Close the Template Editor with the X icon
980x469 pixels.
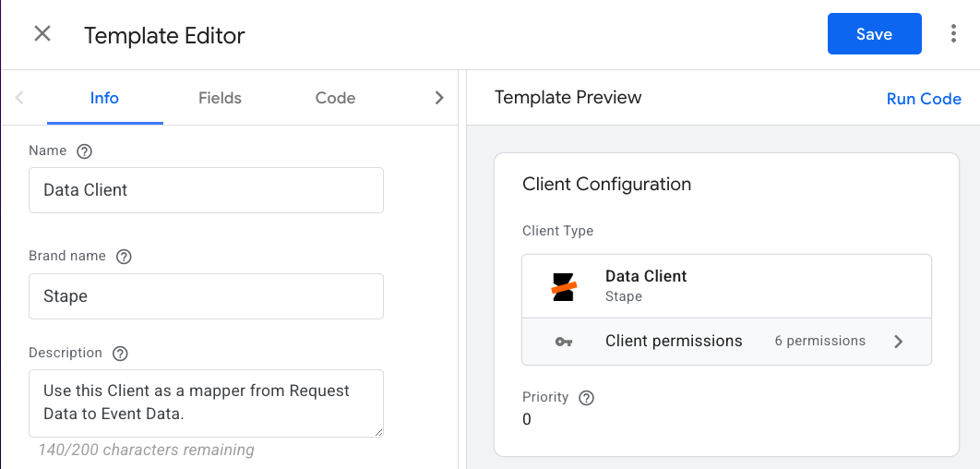[42, 34]
